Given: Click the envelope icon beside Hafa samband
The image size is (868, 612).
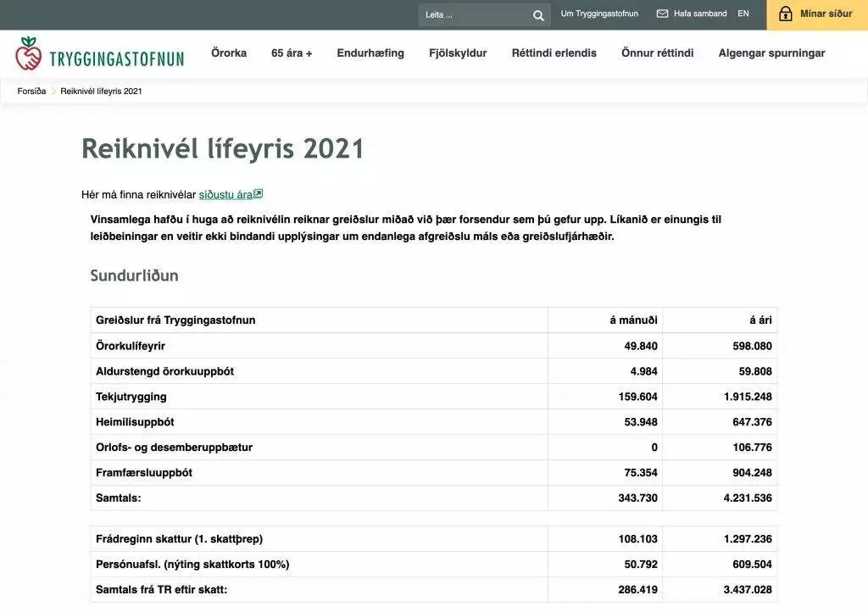Looking at the screenshot, I should tap(662, 14).
